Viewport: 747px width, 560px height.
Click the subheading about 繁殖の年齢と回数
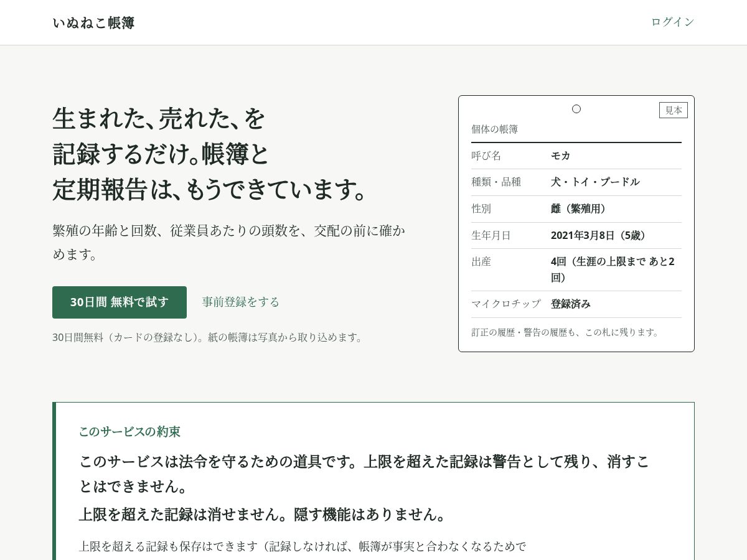229,242
